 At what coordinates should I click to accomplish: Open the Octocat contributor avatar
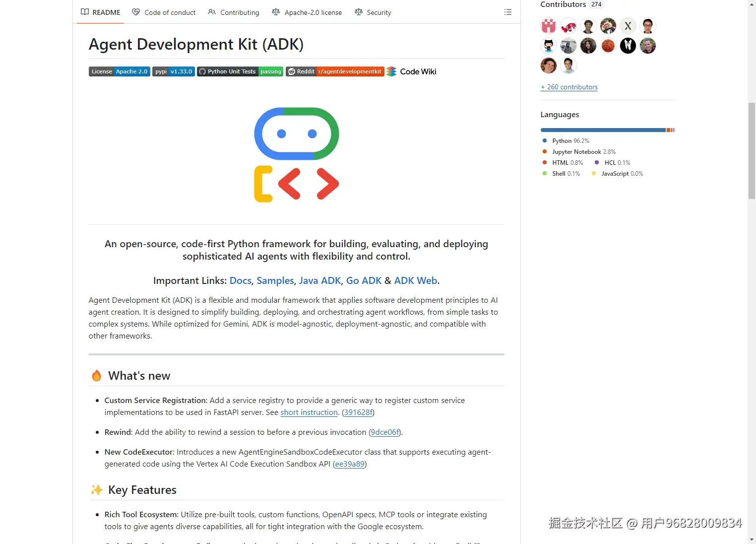tap(549, 46)
